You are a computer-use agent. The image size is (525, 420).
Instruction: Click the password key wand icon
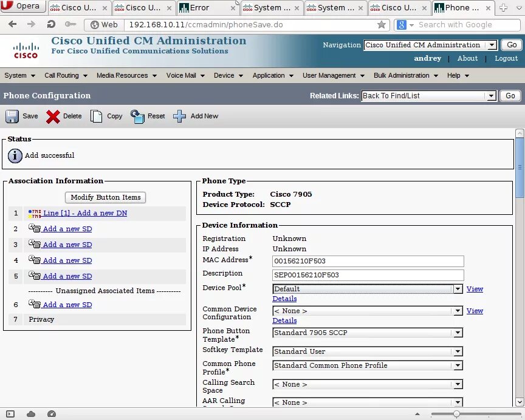click(x=70, y=24)
